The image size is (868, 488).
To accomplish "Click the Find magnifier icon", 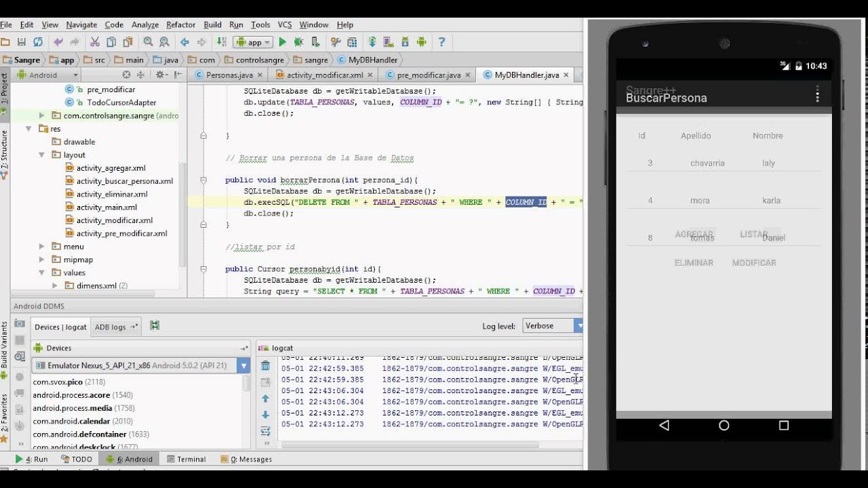I will coord(148,42).
